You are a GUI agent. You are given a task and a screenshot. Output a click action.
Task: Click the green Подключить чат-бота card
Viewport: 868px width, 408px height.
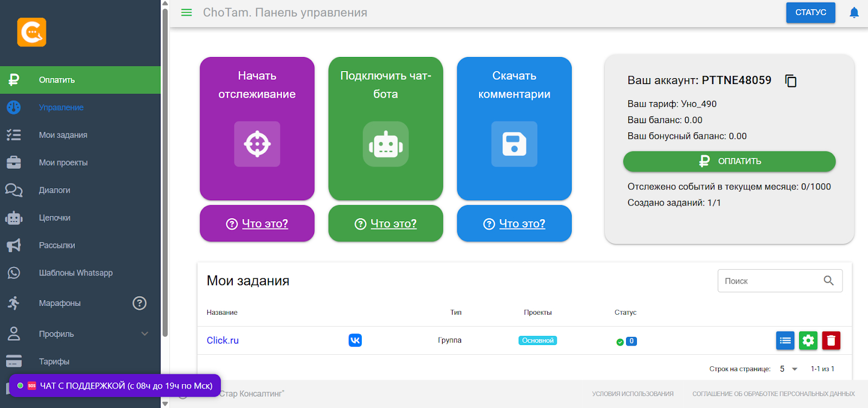[386, 129]
